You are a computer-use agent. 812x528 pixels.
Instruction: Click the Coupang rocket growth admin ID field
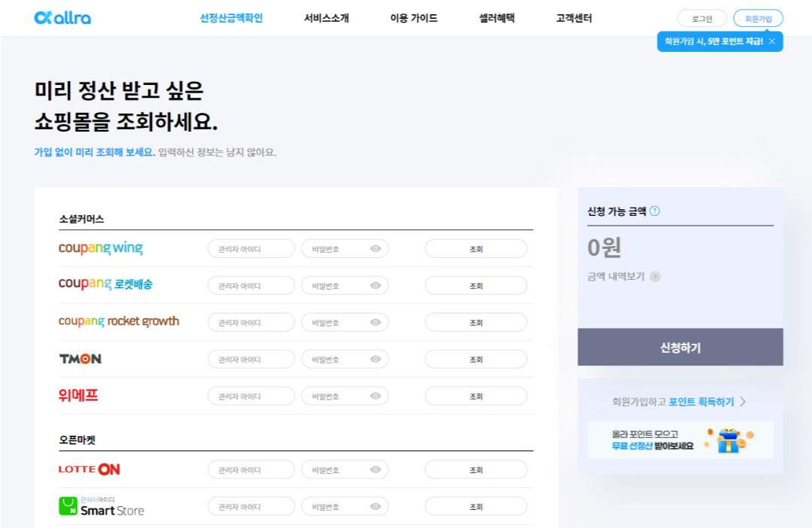251,323
